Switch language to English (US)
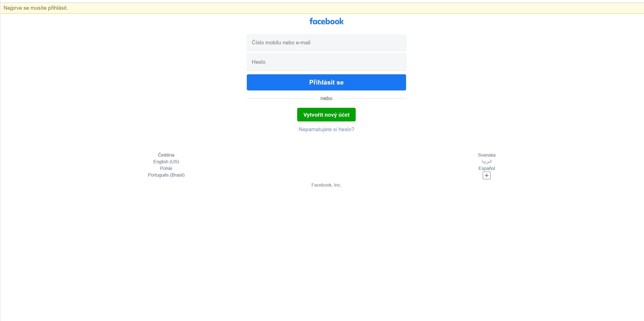Image resolution: width=644 pixels, height=321 pixels. tap(166, 162)
